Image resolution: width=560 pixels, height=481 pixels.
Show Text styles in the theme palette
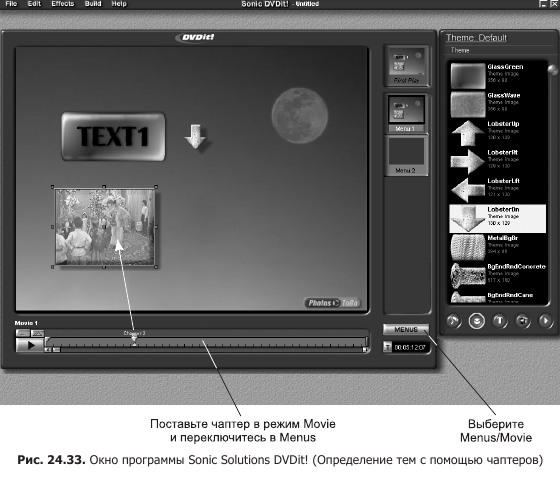point(500,321)
